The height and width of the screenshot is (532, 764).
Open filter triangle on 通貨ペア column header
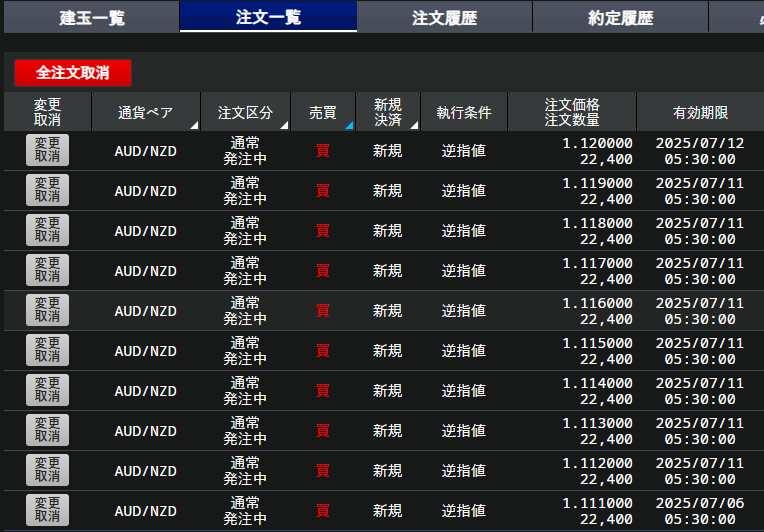(194, 125)
